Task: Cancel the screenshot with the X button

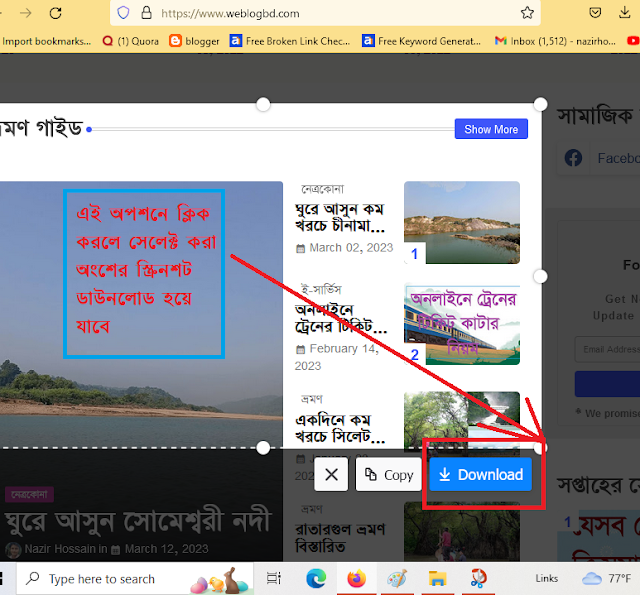Action: coord(331,474)
